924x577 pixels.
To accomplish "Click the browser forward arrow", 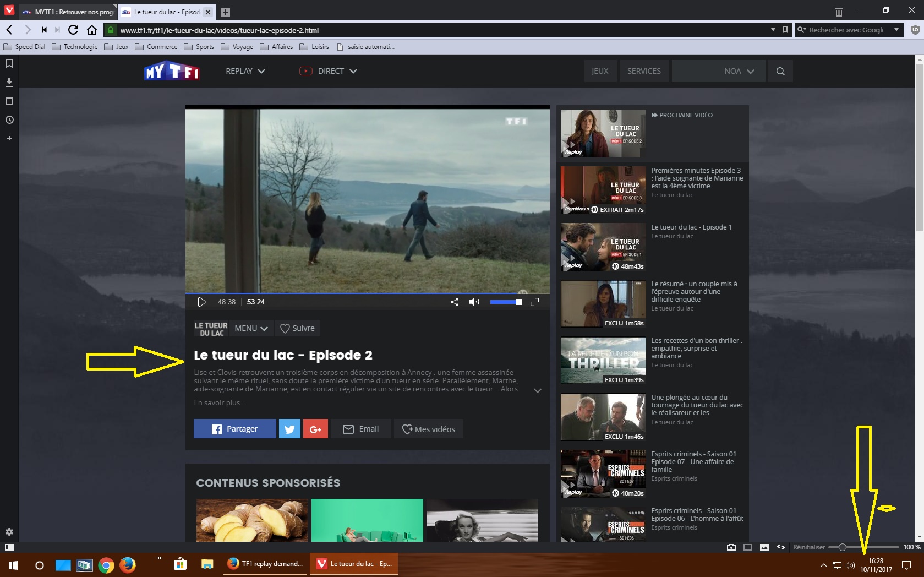I will 28,30.
